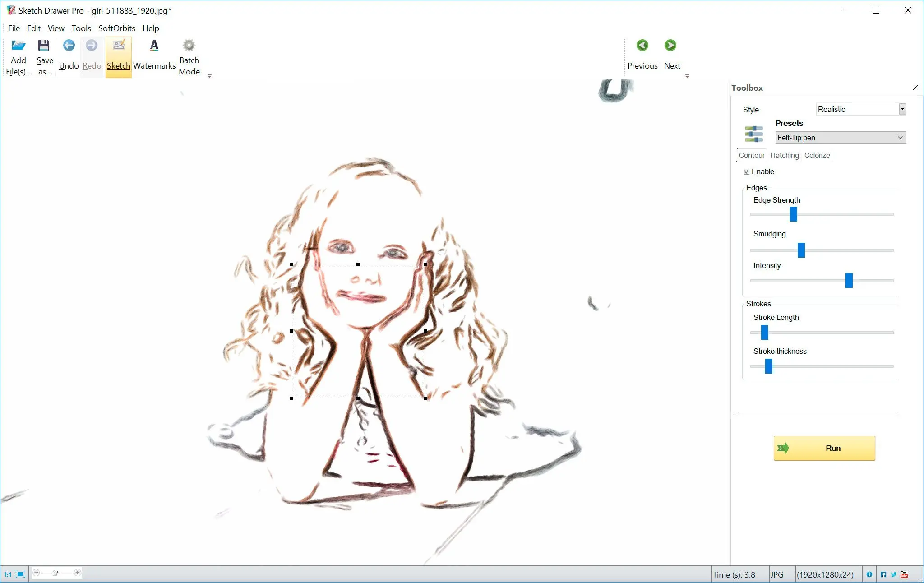Open the SoftOrbits menu
This screenshot has width=924, height=583.
coord(115,28)
